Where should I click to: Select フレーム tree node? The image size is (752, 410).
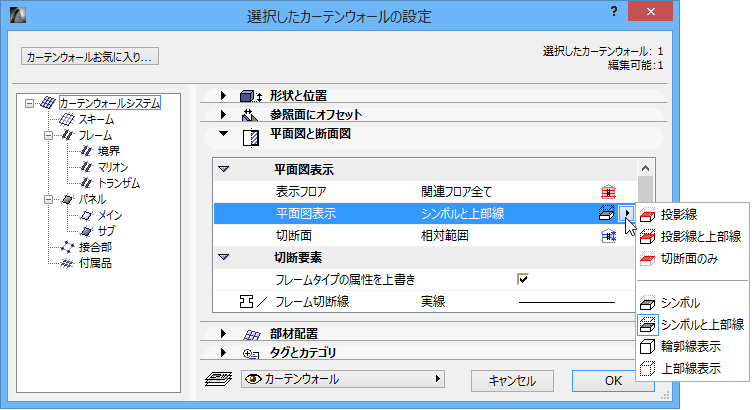click(x=95, y=135)
